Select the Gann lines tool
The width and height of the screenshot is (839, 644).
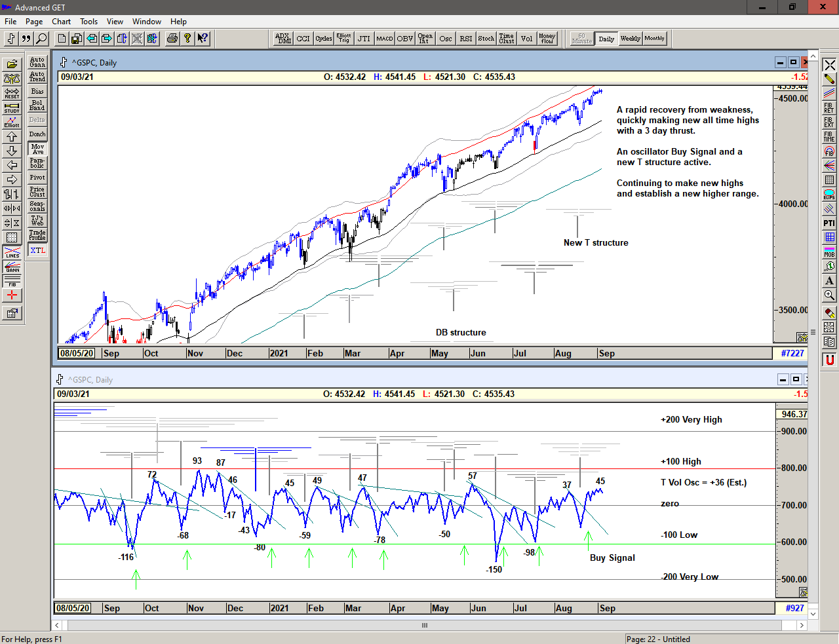pos(12,267)
